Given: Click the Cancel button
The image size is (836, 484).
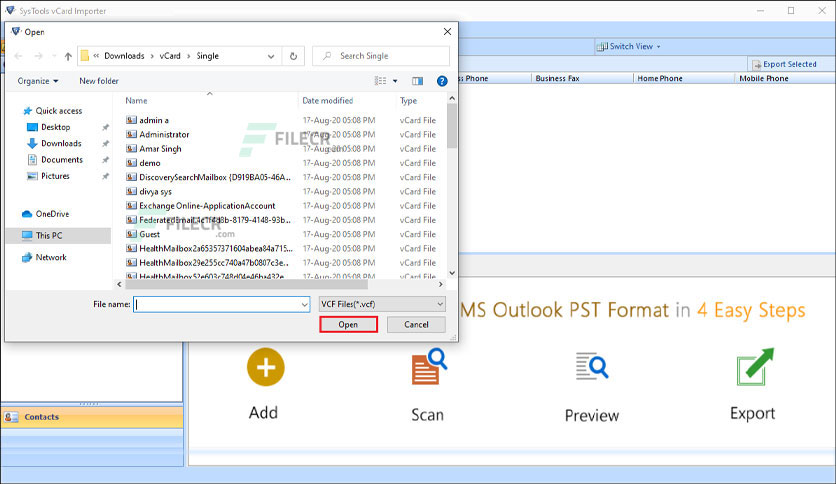Looking at the screenshot, I should tap(416, 325).
